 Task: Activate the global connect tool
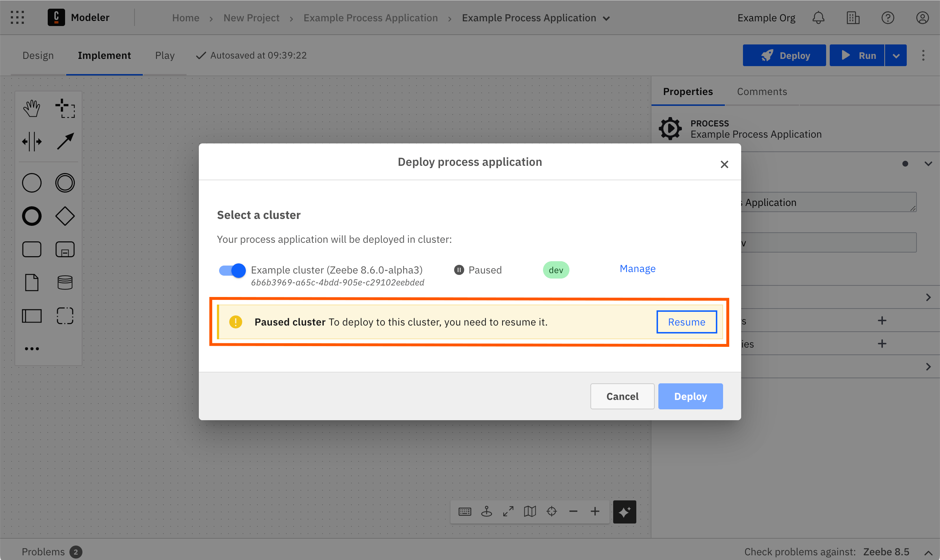[65, 142]
